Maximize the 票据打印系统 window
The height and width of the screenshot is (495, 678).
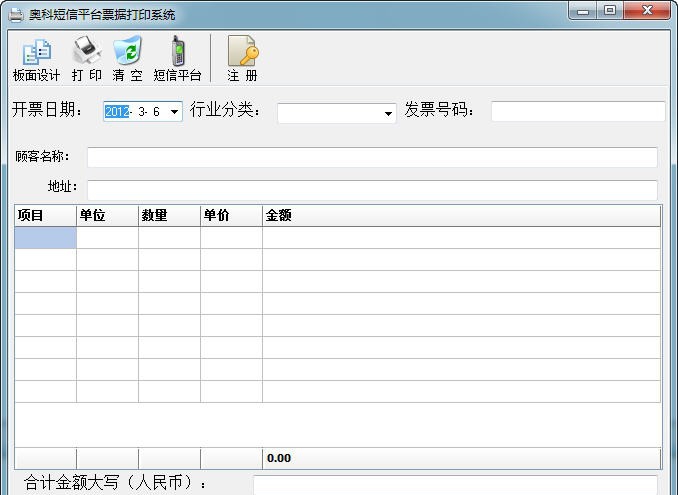coord(610,10)
